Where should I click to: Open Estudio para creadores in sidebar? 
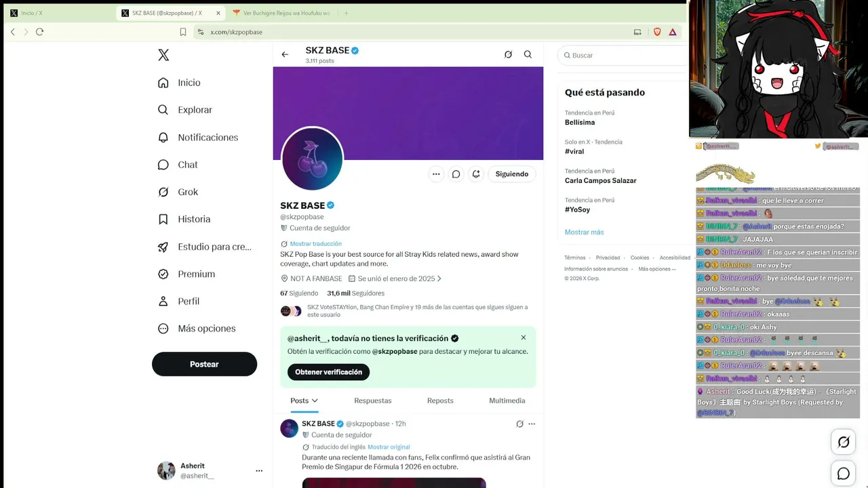click(204, 247)
